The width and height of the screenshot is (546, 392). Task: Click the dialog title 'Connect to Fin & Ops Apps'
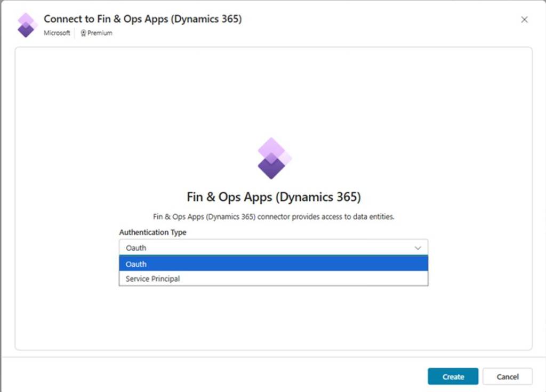[x=142, y=19]
